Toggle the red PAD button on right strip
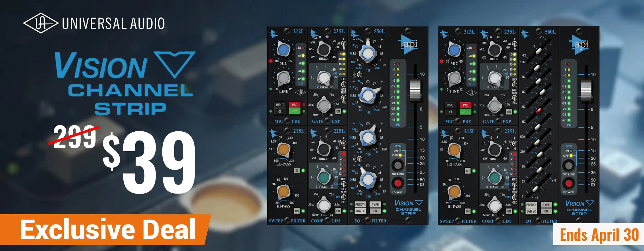 (466, 105)
